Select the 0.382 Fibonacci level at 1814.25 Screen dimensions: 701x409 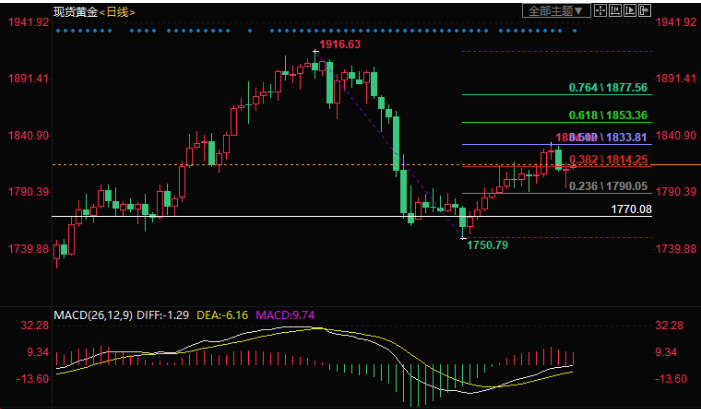coord(608,159)
